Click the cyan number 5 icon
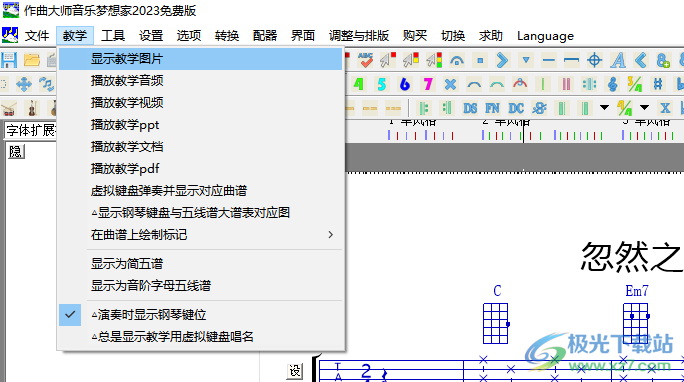684x382 pixels. point(382,84)
